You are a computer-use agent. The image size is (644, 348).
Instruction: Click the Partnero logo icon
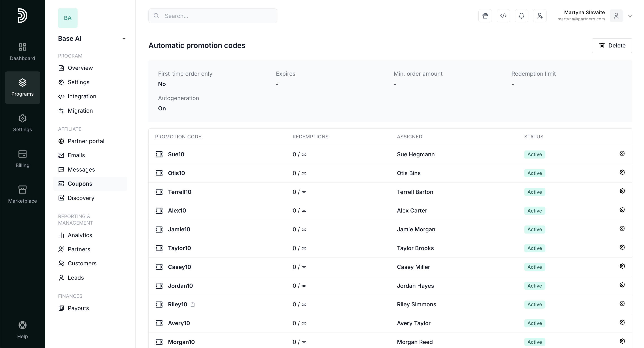coord(22,15)
